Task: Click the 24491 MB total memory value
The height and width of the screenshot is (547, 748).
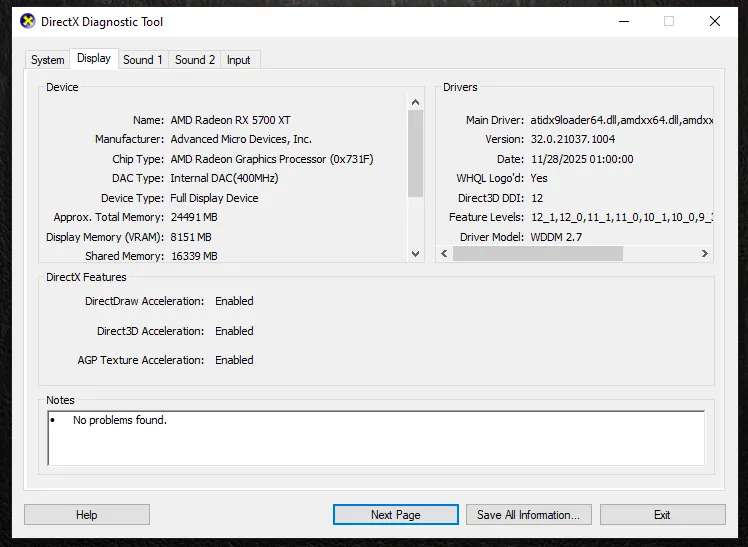Action: pos(194,217)
